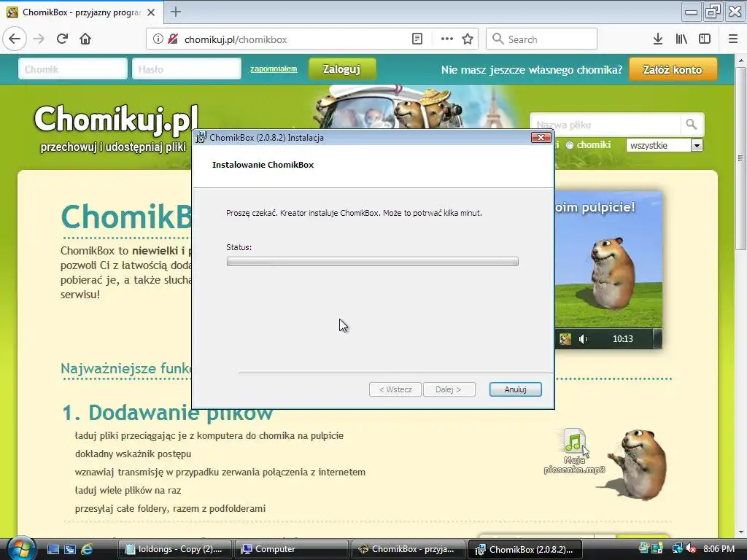Switch to ChomikBox browser tab

(82, 12)
